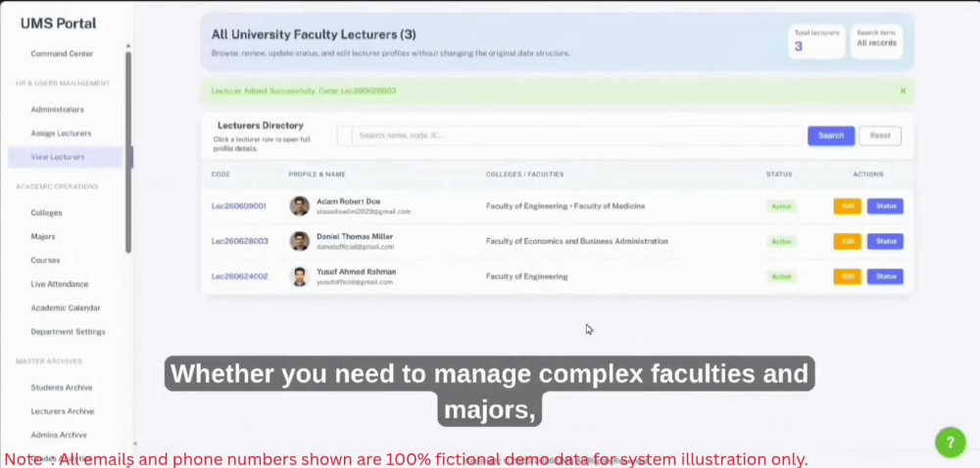This screenshot has width=980, height=468.
Task: Open the Courses sidebar page
Action: tap(45, 260)
